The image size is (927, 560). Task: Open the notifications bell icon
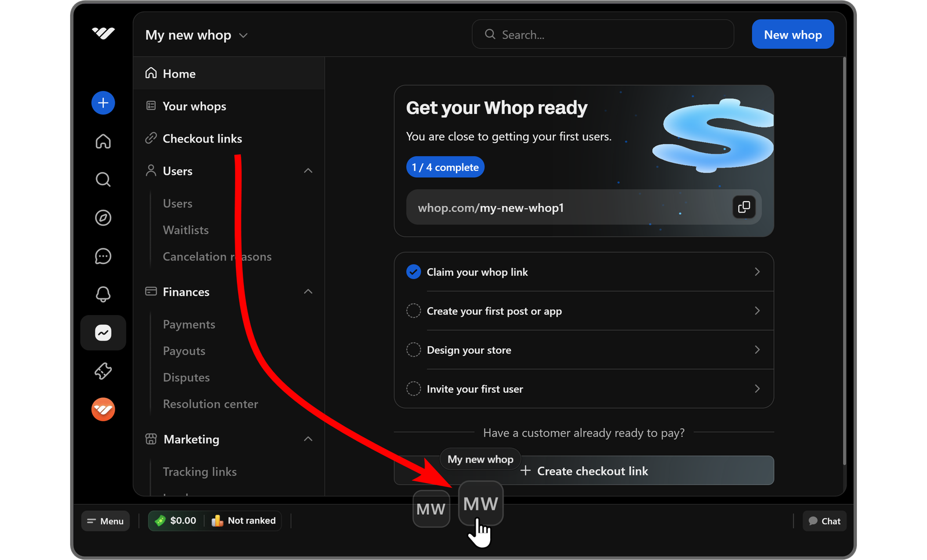(103, 294)
